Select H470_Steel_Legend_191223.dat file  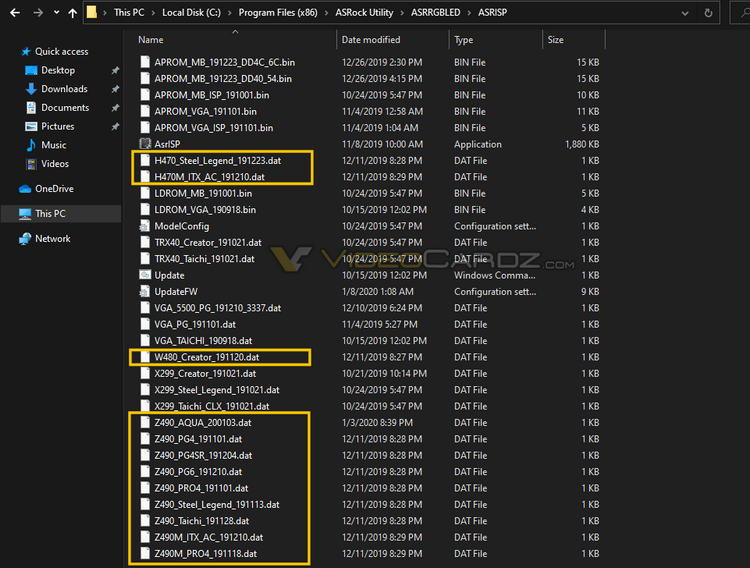[x=218, y=161]
